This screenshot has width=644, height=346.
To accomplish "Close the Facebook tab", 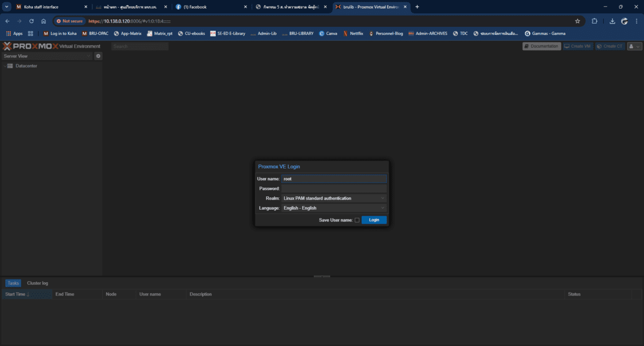I will pos(245,7).
